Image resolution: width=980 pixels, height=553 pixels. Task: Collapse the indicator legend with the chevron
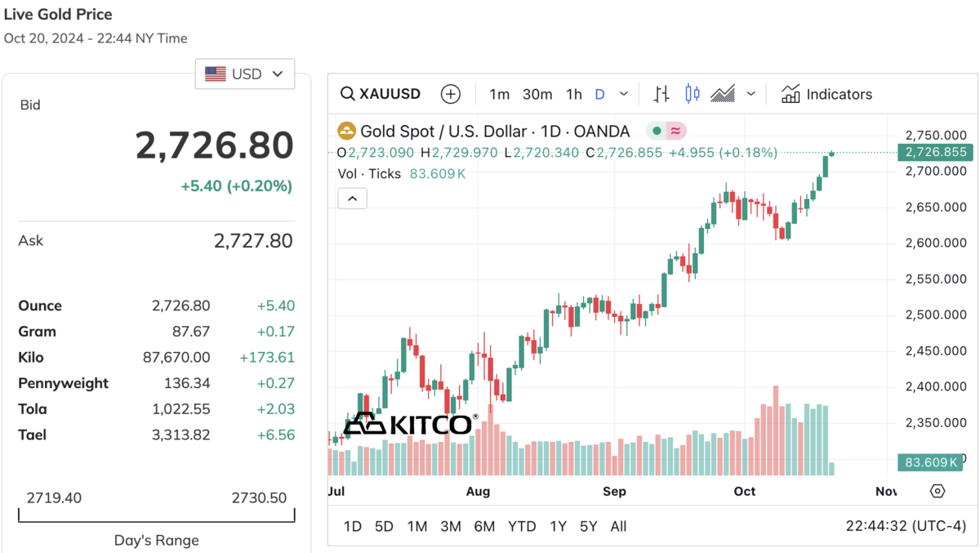tap(353, 198)
